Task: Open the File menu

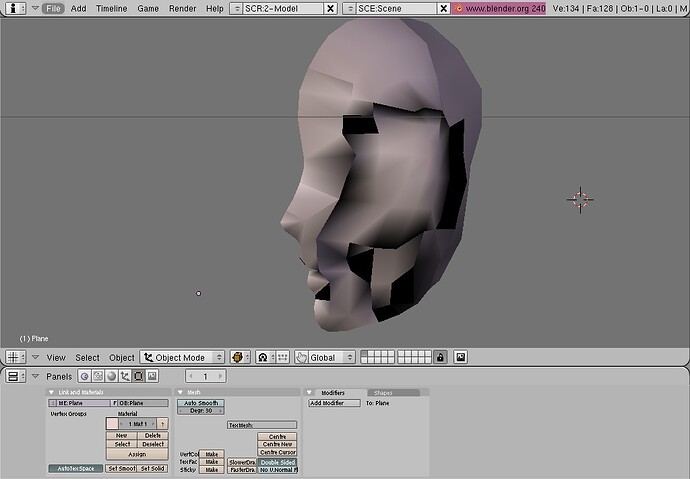Action: pyautogui.click(x=53, y=8)
